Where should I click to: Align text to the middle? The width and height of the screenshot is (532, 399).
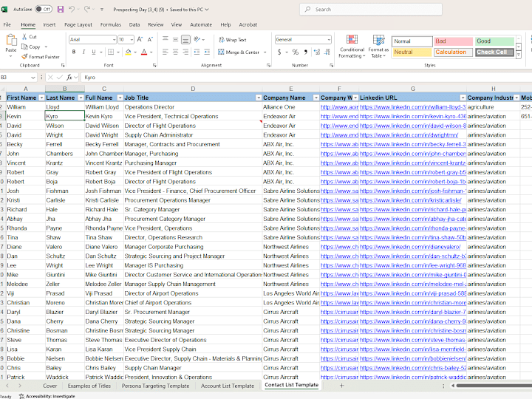(x=175, y=40)
